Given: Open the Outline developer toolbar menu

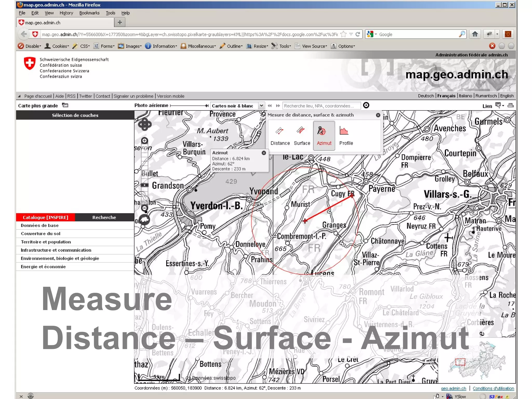Looking at the screenshot, I should tap(231, 46).
